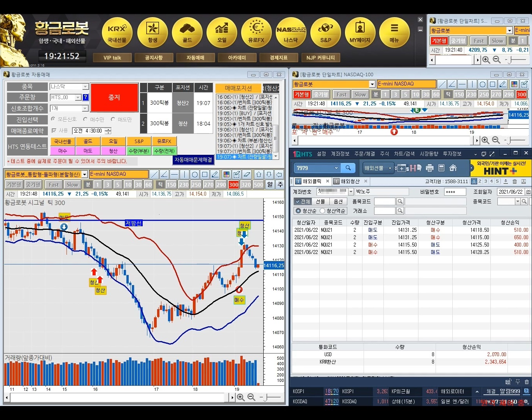
Task: Expand the 황금로봇 dropdown in NASDAQ-100 chart window
Action: click(x=372, y=84)
